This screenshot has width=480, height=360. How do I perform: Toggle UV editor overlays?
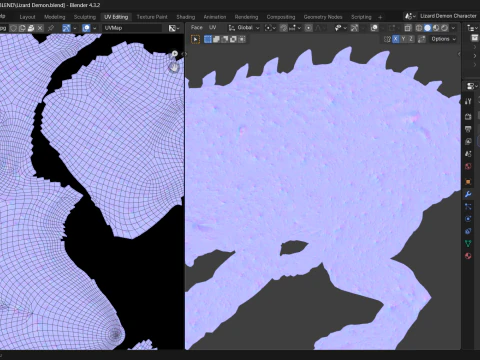[x=86, y=28]
